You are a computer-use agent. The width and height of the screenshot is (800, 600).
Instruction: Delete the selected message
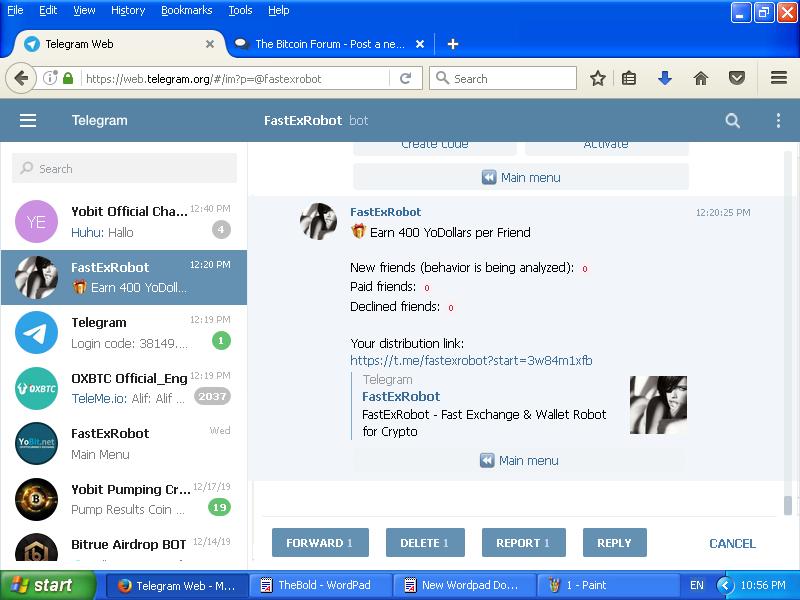click(x=425, y=542)
